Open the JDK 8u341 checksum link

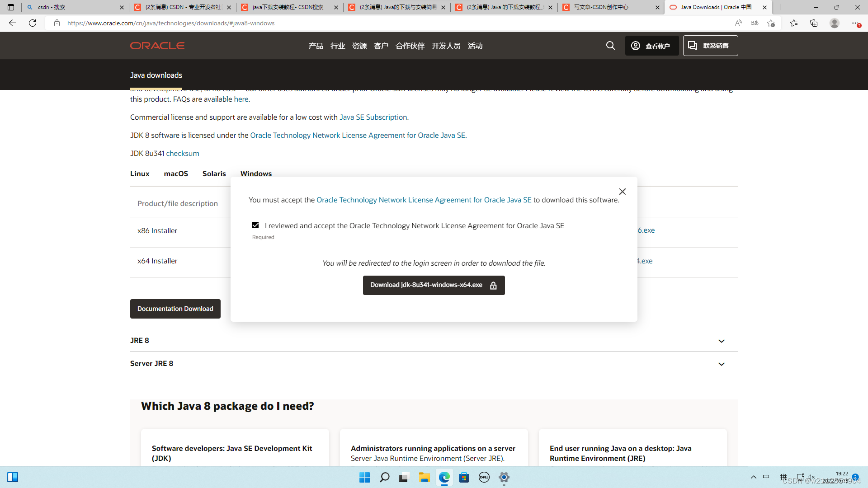[182, 153]
